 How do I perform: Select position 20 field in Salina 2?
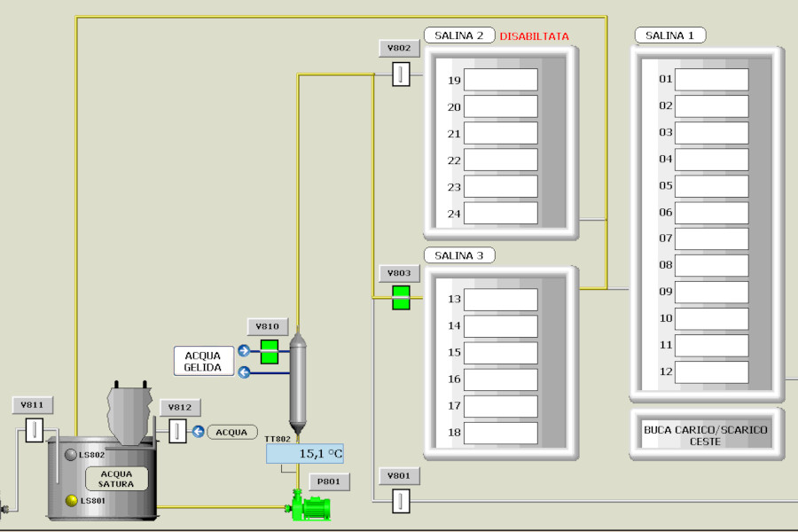tap(501, 107)
